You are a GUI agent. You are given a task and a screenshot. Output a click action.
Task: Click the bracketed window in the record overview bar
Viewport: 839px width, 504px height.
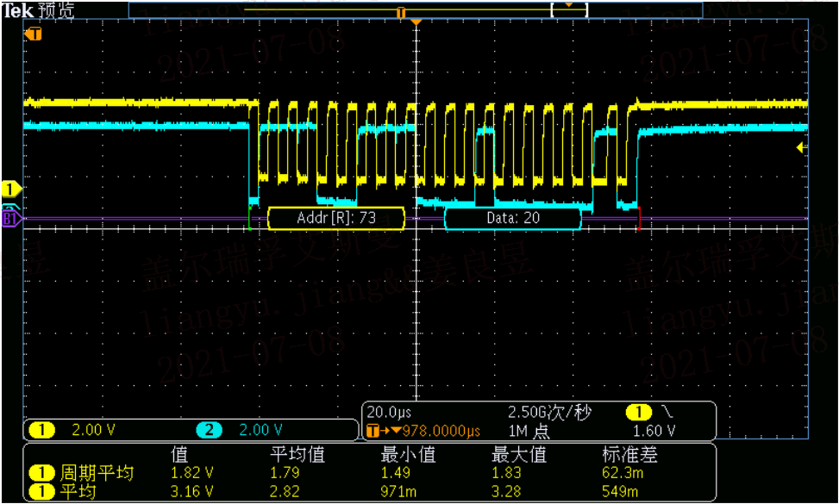point(569,9)
